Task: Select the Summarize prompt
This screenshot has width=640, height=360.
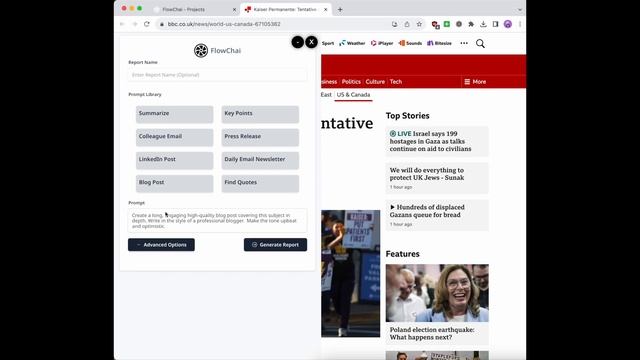Action: pos(174,114)
